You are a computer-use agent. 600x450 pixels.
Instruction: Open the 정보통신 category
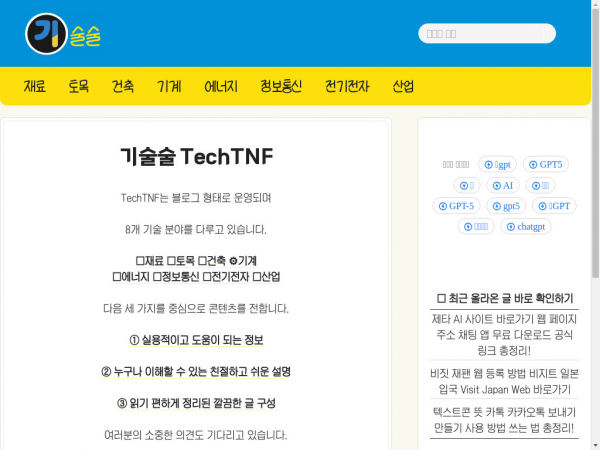click(281, 86)
